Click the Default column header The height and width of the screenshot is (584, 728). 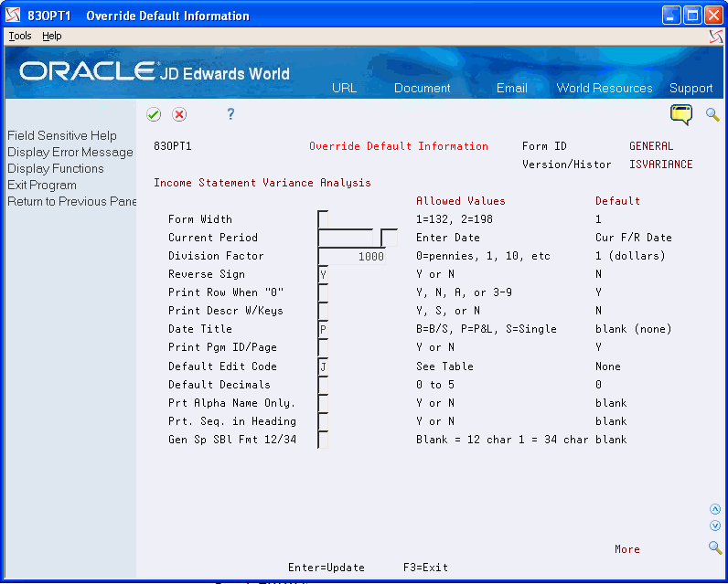617,201
